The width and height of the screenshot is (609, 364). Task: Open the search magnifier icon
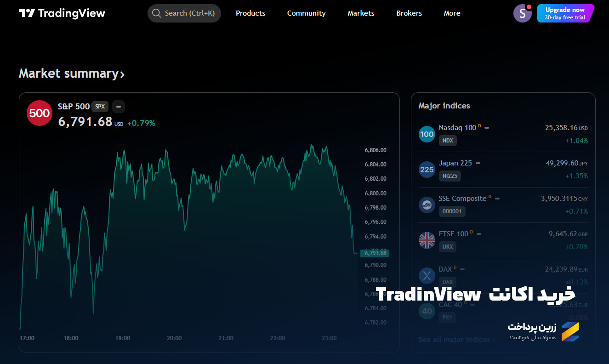coord(157,13)
